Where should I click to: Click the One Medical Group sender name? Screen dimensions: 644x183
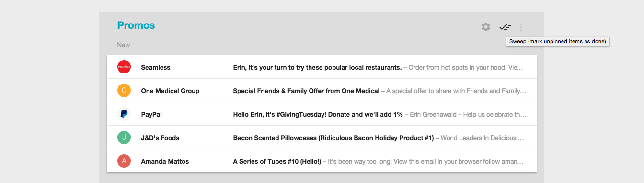pos(170,91)
